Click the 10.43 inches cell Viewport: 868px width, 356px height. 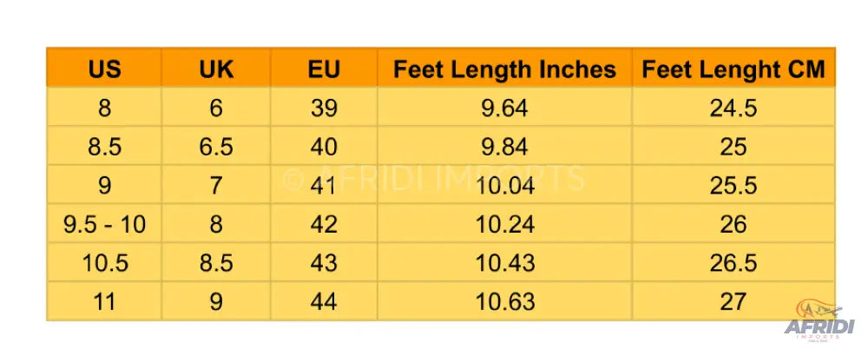click(504, 263)
